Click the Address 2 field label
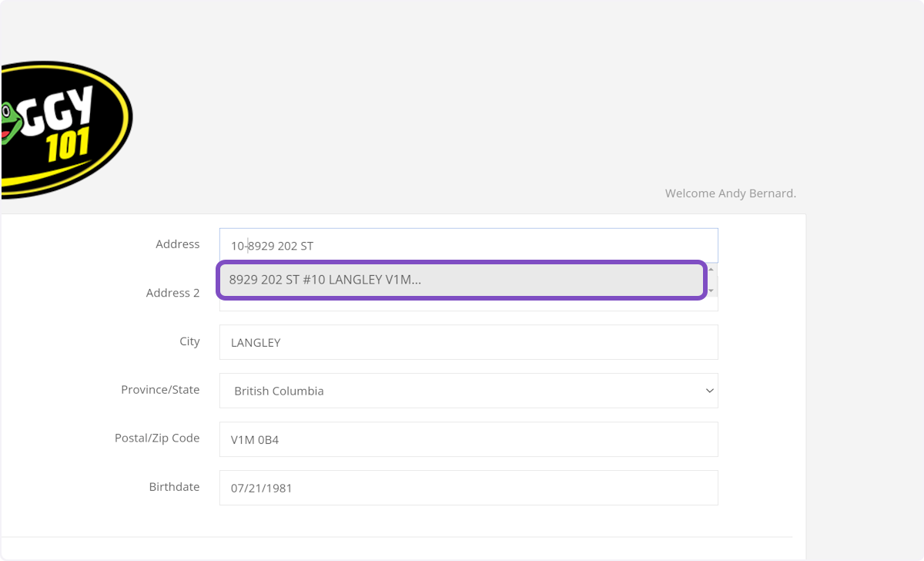The width and height of the screenshot is (924, 561). click(x=172, y=293)
